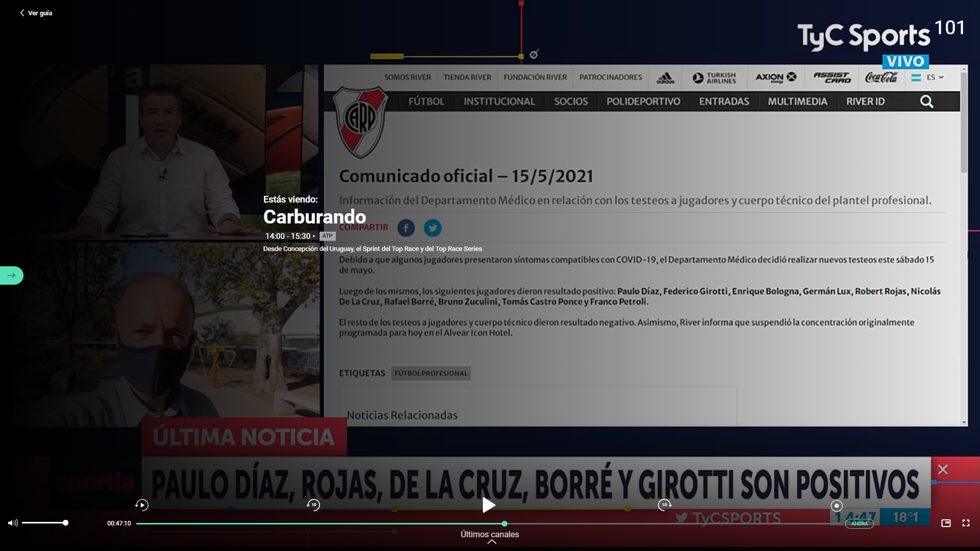The width and height of the screenshot is (980, 551).
Task: Skip forward 10 seconds
Action: (x=665, y=505)
